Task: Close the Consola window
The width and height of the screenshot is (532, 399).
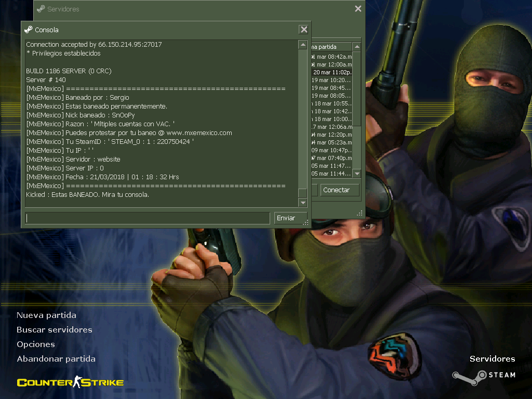Action: coord(304,30)
